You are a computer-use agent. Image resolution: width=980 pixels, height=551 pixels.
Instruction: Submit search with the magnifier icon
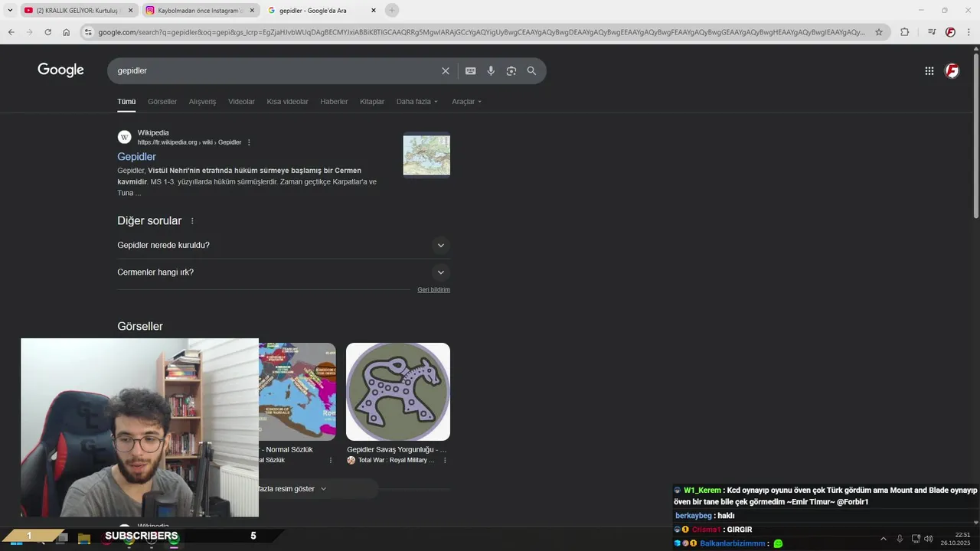click(531, 70)
